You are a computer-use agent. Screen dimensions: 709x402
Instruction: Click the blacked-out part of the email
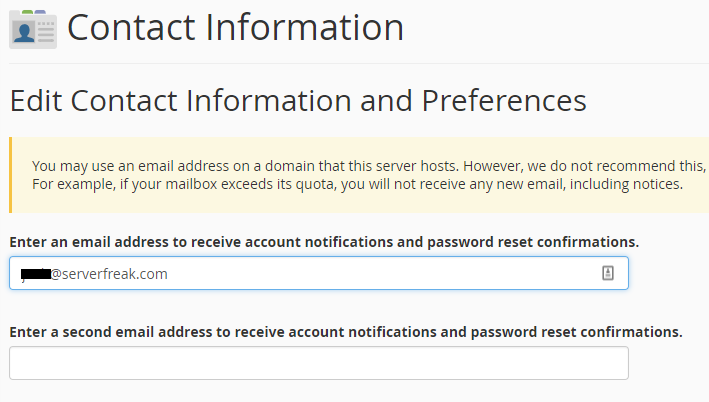pos(36,274)
